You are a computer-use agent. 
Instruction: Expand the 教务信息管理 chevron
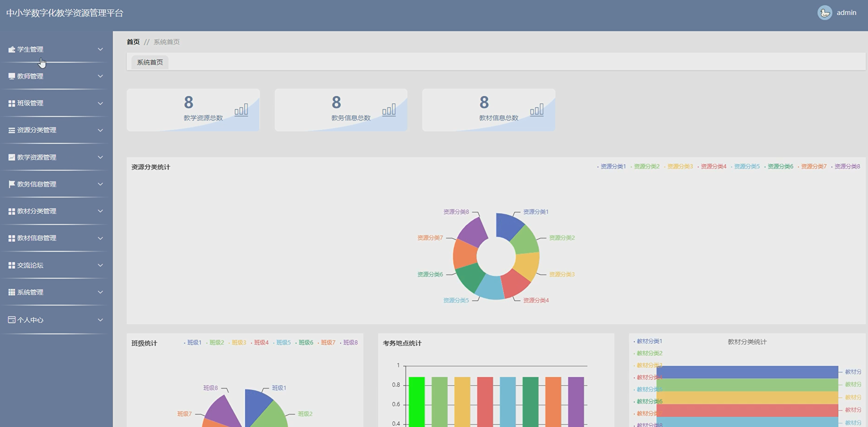pos(100,184)
